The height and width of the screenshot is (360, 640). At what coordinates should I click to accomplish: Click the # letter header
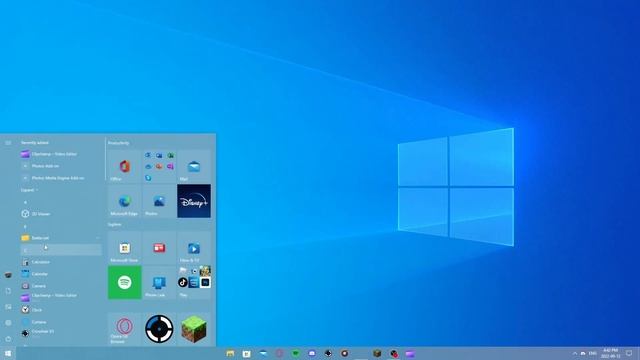[25, 202]
